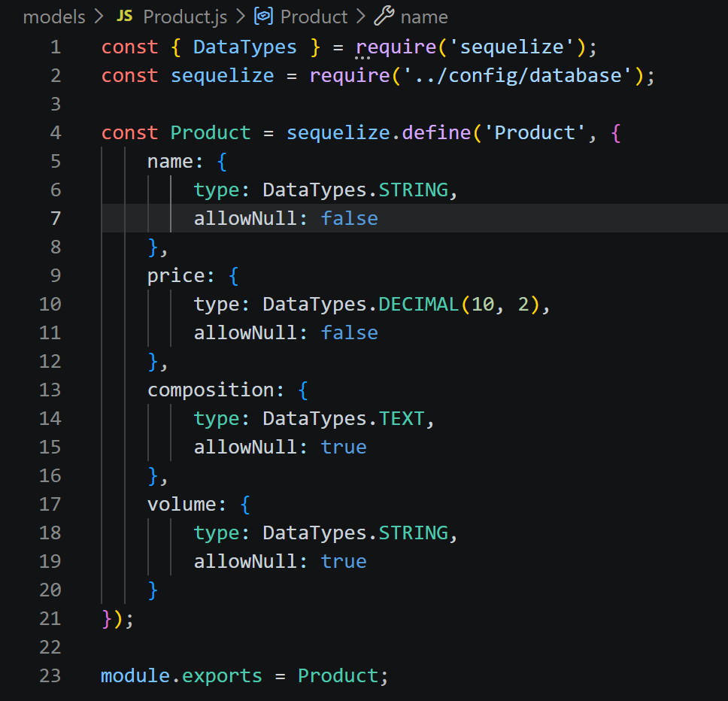Click the 'false' value on line 7
The image size is (728, 701).
pos(349,218)
